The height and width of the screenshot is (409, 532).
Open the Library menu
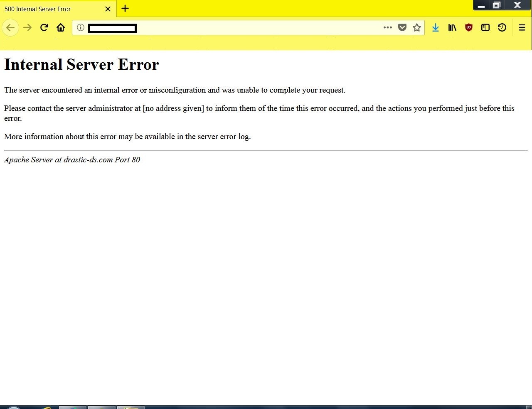pos(452,28)
